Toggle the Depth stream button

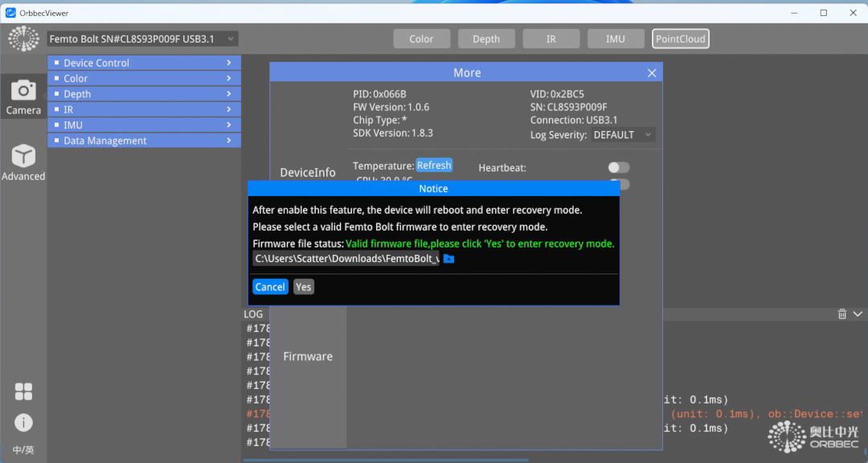pos(486,39)
